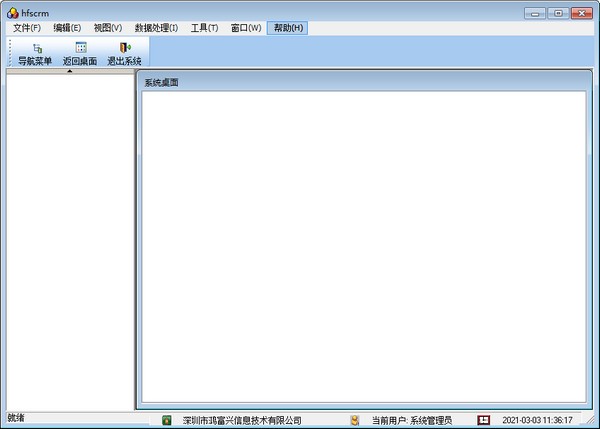Open the 窗口(W) menu
The image size is (600, 429).
[245, 28]
